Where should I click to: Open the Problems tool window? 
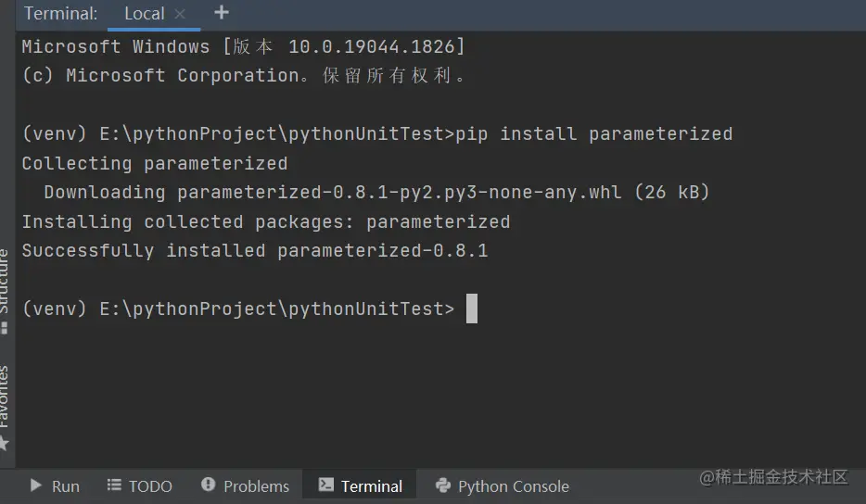point(245,485)
